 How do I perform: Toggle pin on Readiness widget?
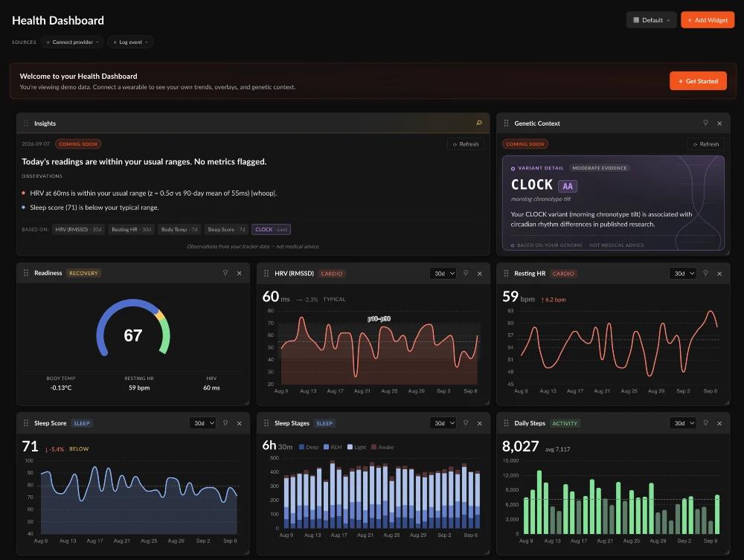(x=225, y=273)
